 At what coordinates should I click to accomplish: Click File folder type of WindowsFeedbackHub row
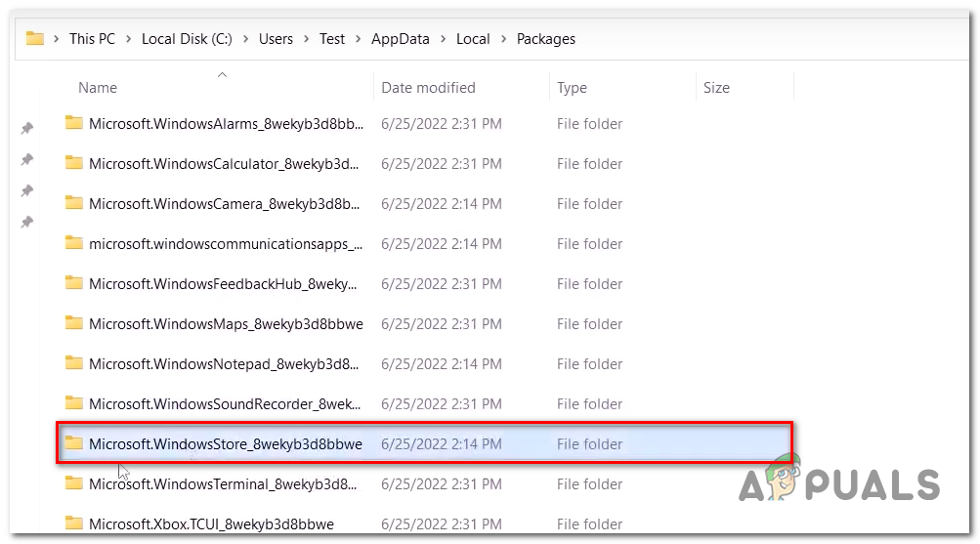[589, 283]
